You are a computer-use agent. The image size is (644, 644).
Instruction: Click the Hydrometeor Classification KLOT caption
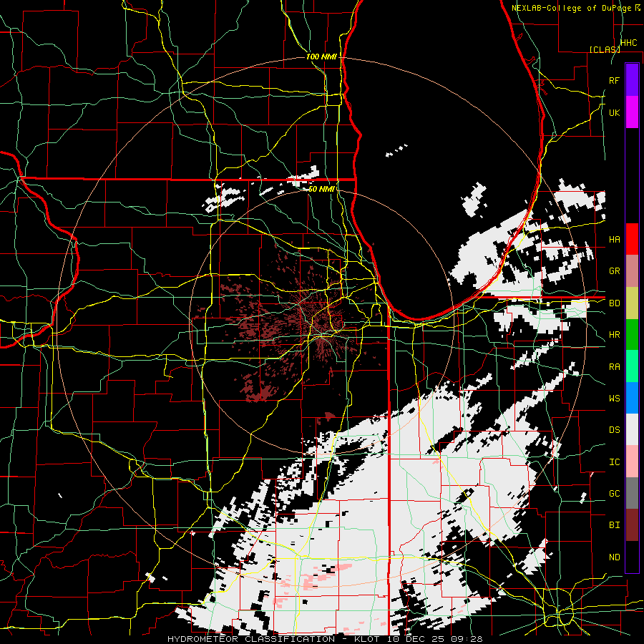pyautogui.click(x=325, y=639)
